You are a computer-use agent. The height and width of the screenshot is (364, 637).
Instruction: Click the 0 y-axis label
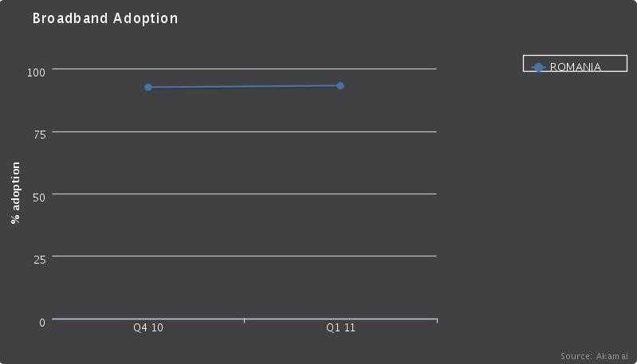(42, 322)
